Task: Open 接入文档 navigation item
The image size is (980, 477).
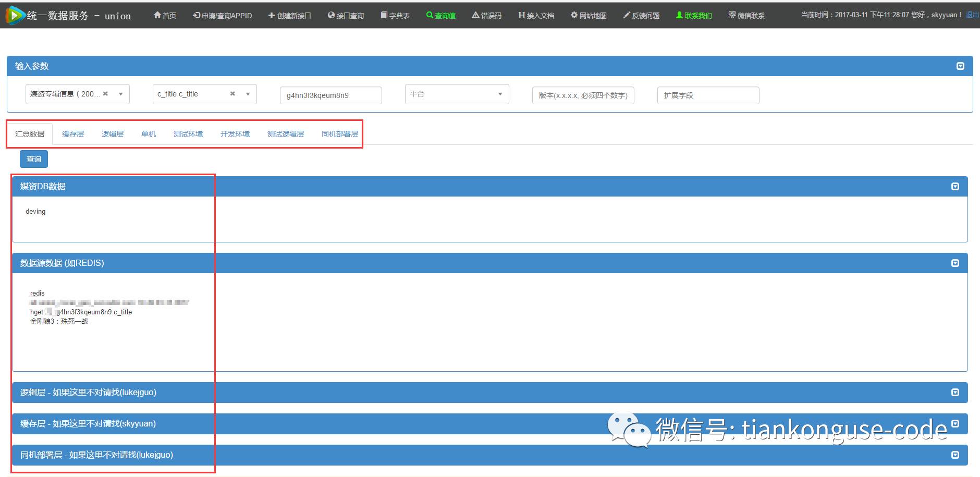Action: click(x=536, y=16)
